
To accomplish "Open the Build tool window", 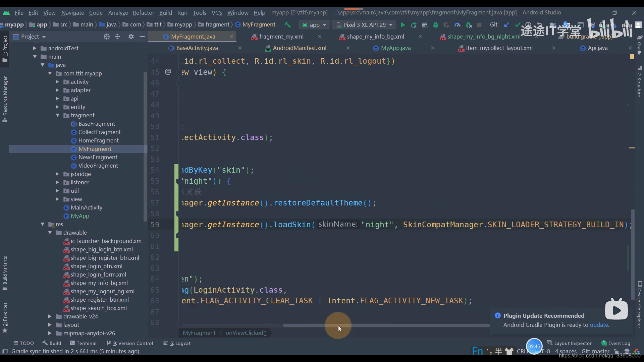I will 52,343.
